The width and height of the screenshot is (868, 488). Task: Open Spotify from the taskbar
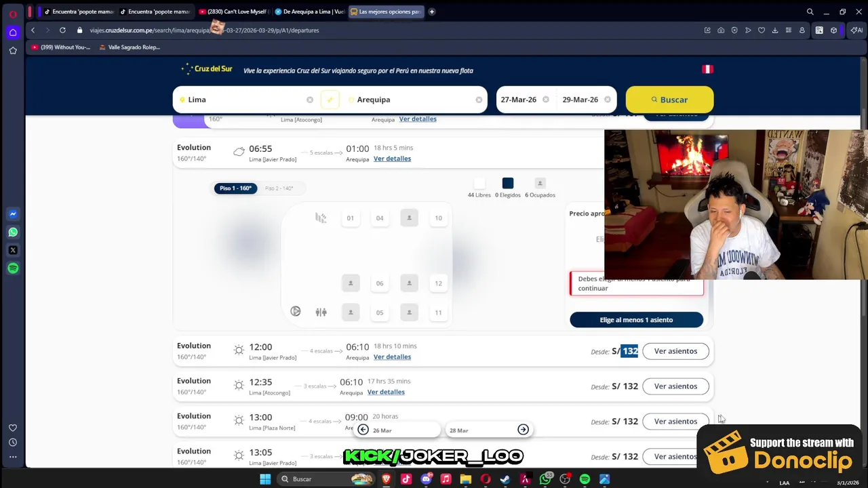coord(585,479)
